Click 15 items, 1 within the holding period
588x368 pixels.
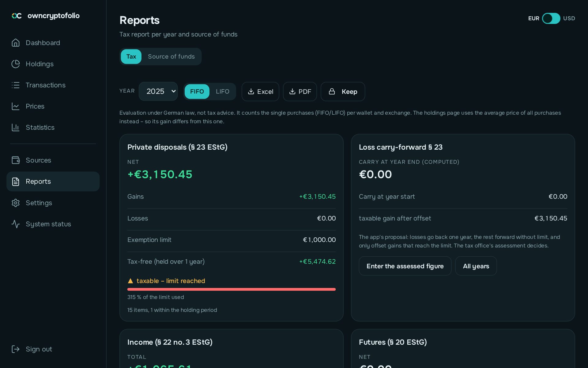tap(172, 310)
